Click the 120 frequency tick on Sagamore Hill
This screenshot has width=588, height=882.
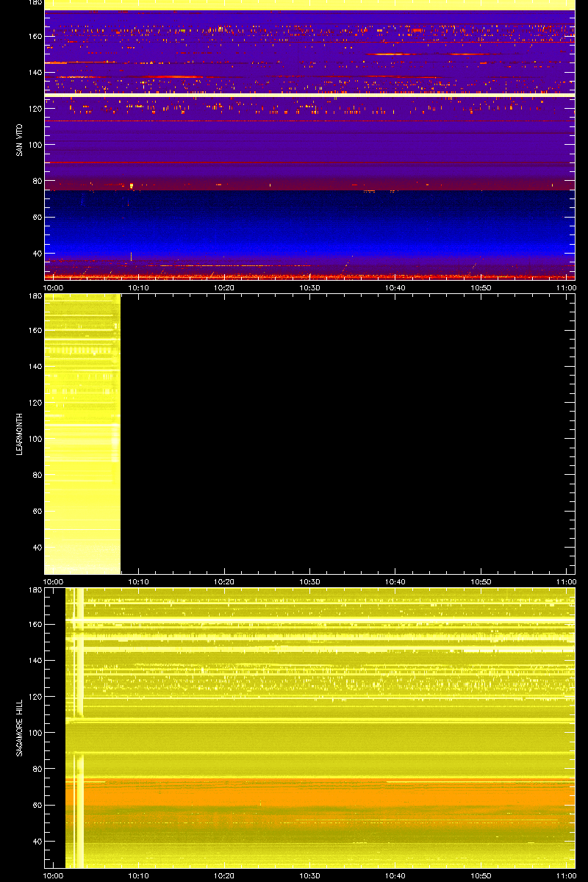34,696
